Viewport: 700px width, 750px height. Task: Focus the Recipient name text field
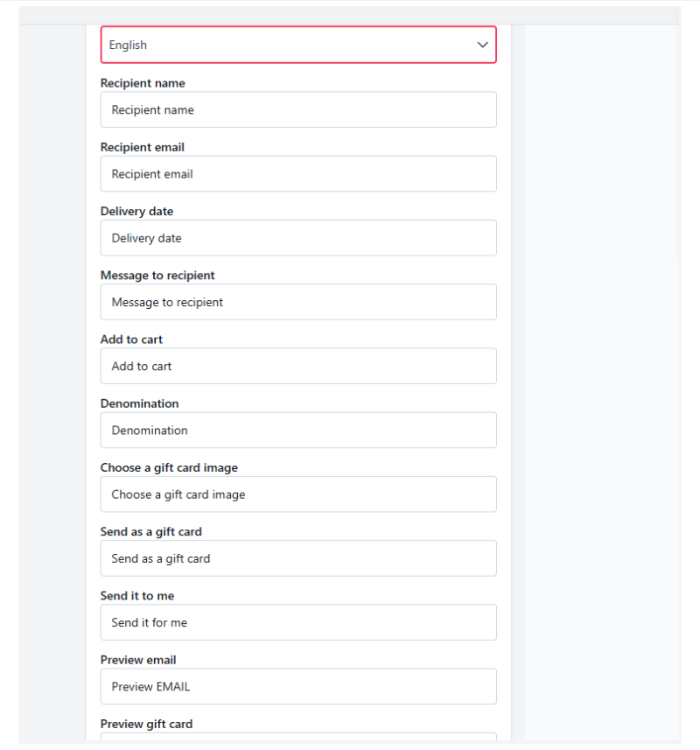(297, 110)
